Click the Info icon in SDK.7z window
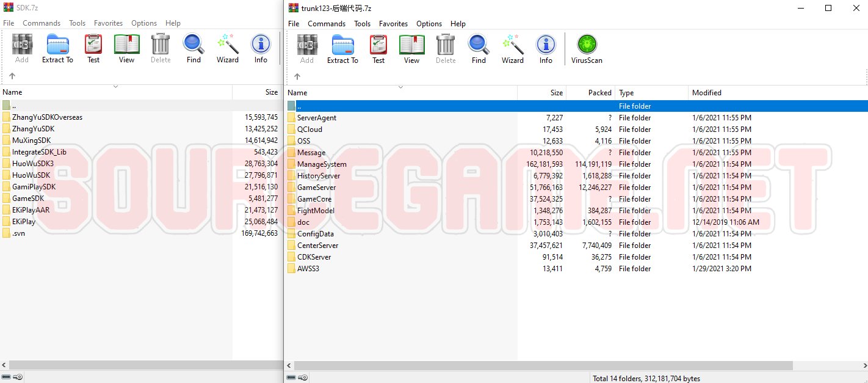 tap(261, 49)
